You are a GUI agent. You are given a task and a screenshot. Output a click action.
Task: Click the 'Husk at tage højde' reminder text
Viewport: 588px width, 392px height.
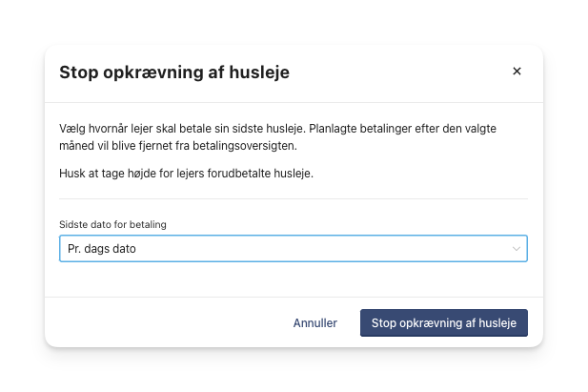[x=186, y=174]
